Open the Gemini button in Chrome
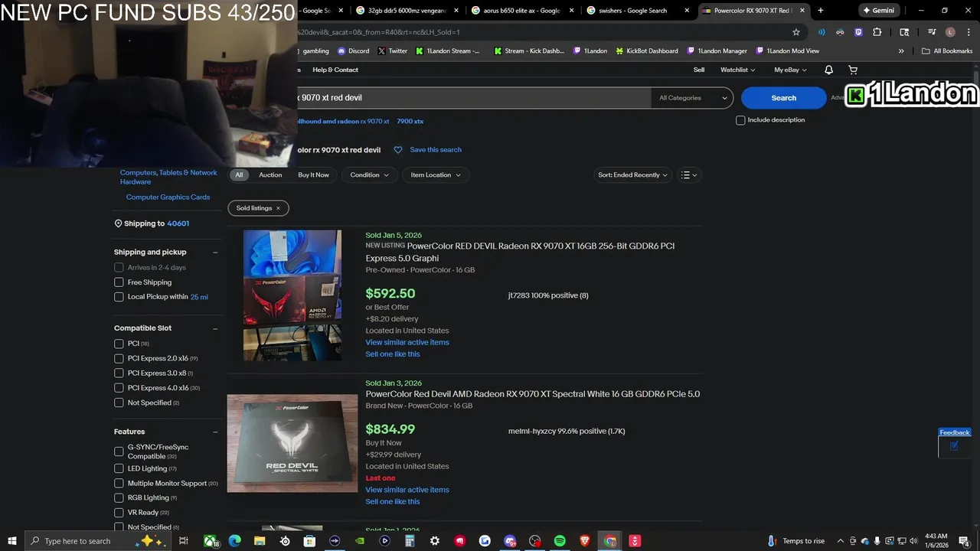Viewport: 980px width, 551px height. coord(878,11)
